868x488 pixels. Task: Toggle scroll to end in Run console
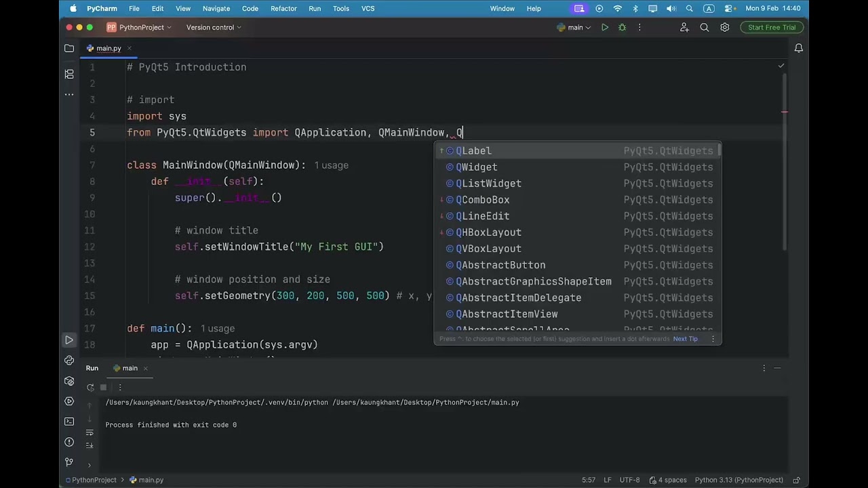[x=90, y=445]
